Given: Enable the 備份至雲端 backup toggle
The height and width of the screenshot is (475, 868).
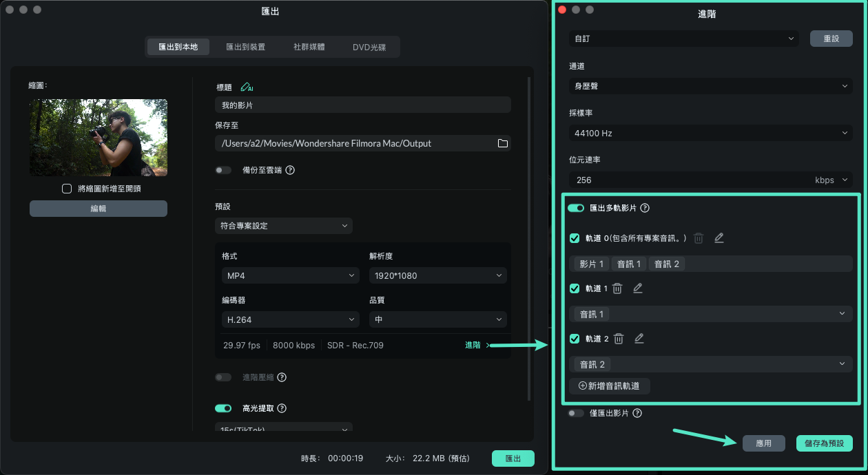Looking at the screenshot, I should coord(223,169).
